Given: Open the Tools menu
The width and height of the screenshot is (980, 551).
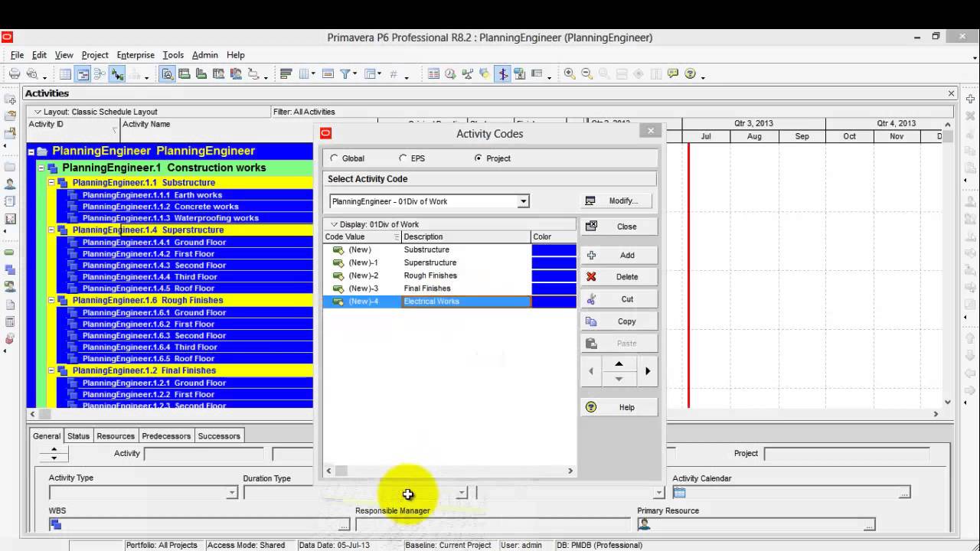Looking at the screenshot, I should (173, 55).
